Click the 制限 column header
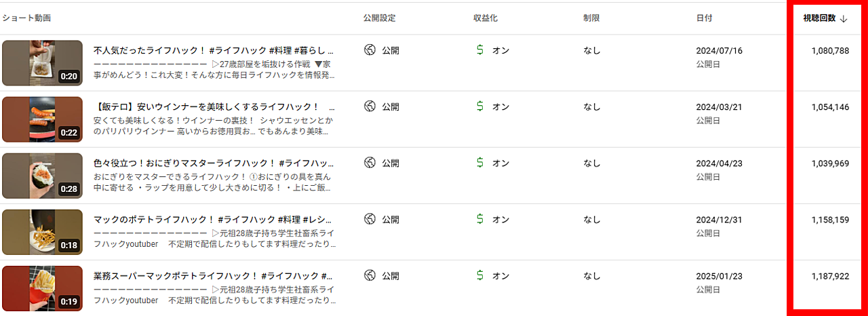Image resolution: width=868 pixels, height=316 pixels. tap(591, 18)
